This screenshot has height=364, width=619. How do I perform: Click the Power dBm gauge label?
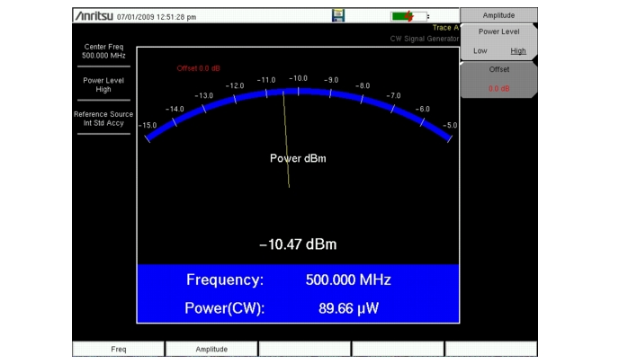point(298,158)
